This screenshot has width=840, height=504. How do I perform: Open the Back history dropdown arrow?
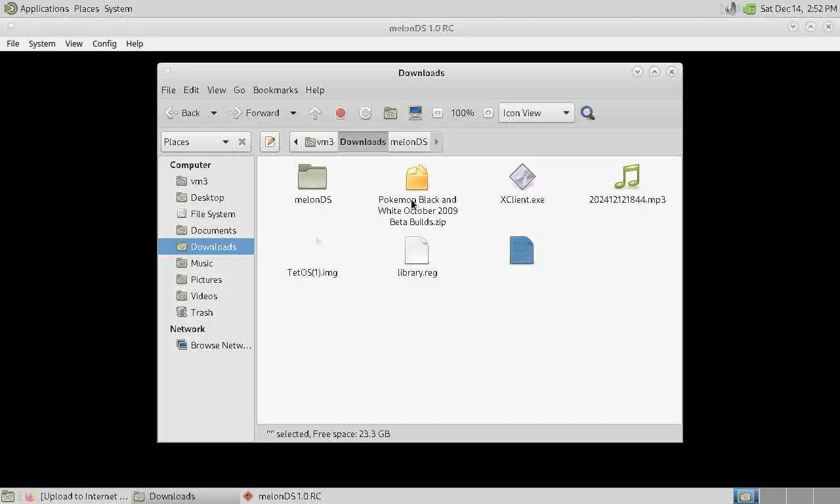(x=213, y=113)
